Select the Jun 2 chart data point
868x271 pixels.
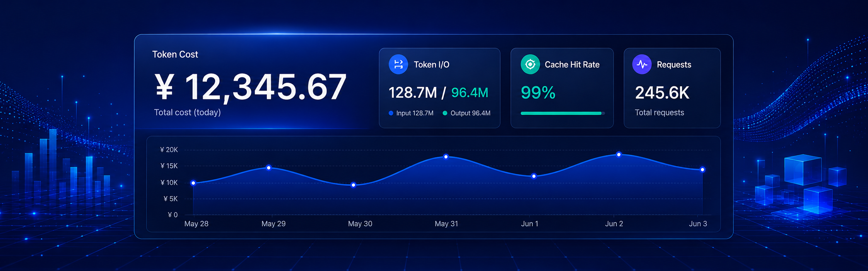tap(619, 155)
